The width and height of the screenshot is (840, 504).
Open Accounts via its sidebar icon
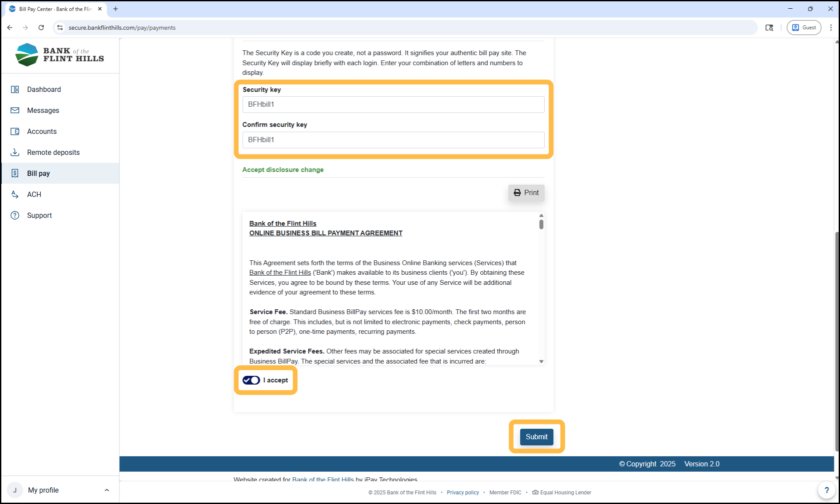coord(15,131)
